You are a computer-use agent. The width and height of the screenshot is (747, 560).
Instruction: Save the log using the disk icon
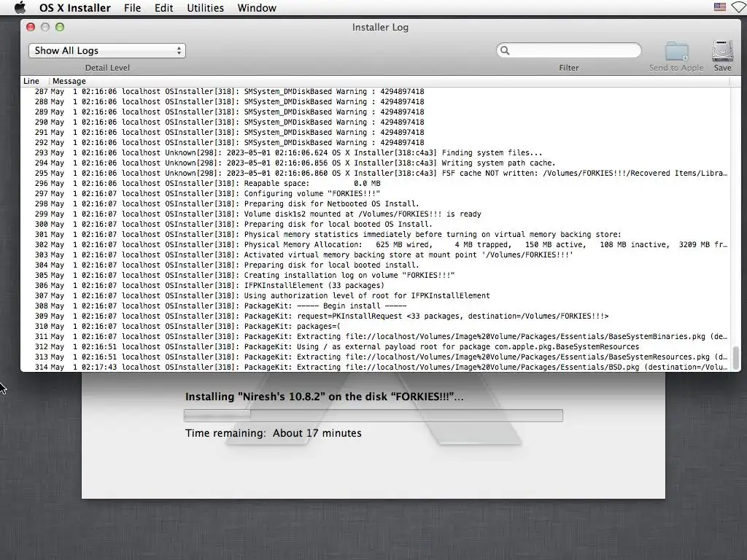pyautogui.click(x=723, y=52)
